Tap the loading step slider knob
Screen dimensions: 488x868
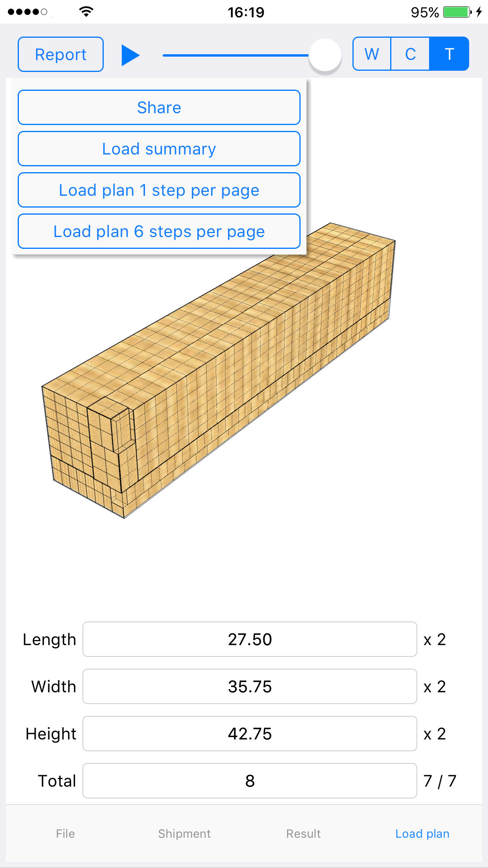coord(325,55)
